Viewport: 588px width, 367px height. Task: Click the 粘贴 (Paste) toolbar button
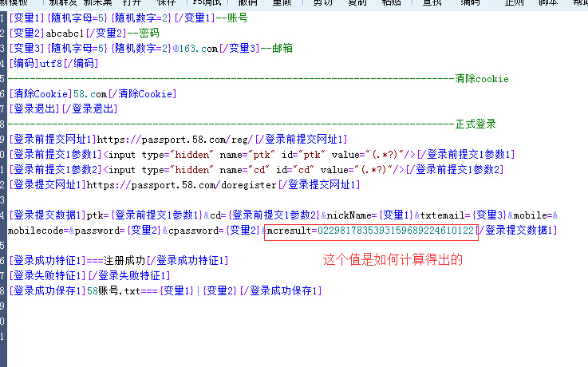[x=391, y=2]
